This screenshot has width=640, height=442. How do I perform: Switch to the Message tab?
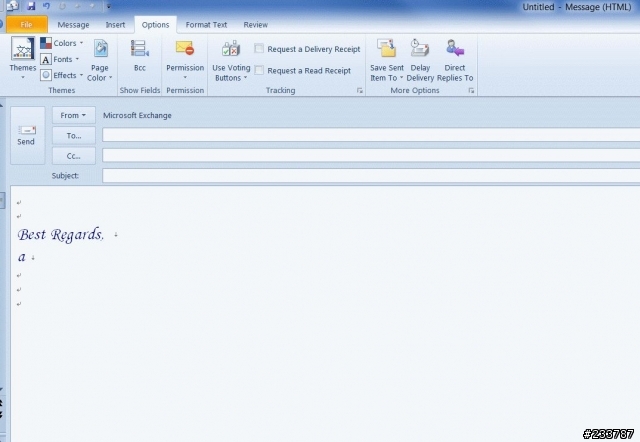pyautogui.click(x=73, y=24)
